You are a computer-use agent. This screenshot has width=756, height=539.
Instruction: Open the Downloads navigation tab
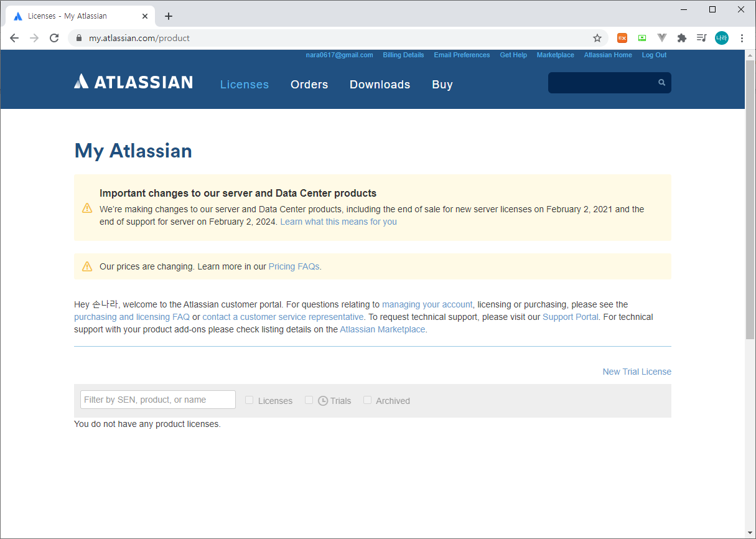[380, 85]
